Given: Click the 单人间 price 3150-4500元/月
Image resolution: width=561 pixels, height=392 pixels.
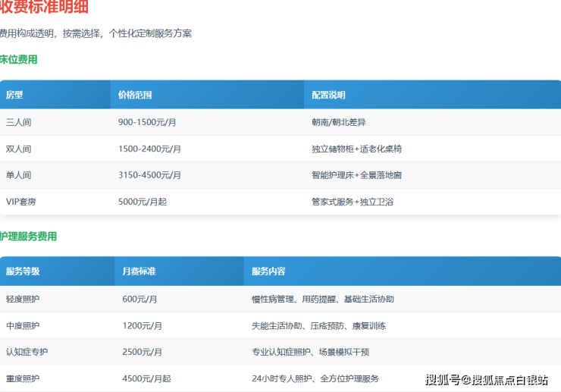Looking at the screenshot, I should pos(149,175).
